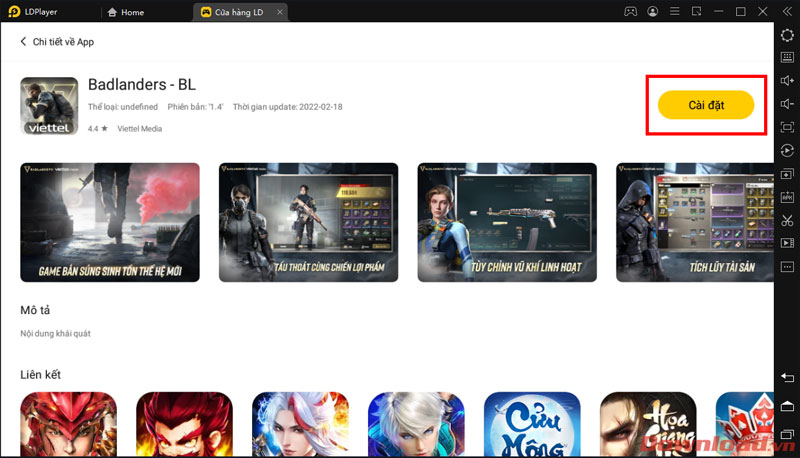Open related game with red-haired monkey icon
The width and height of the screenshot is (800, 458).
pyautogui.click(x=184, y=424)
